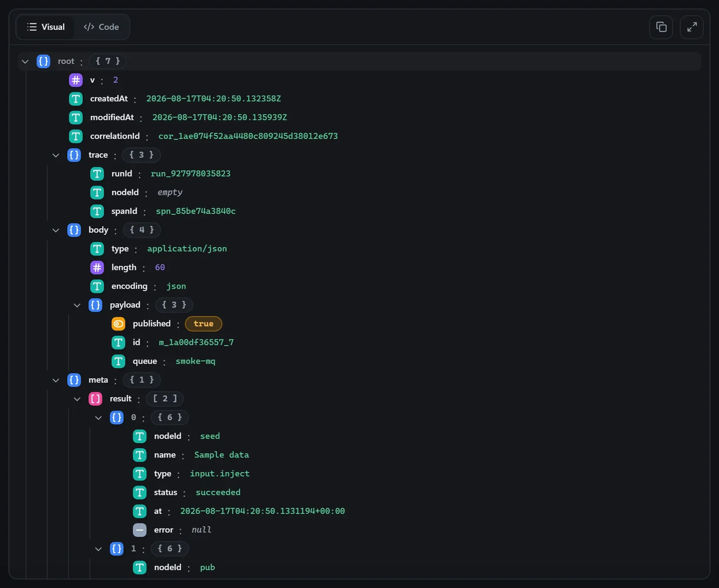This screenshot has height=588, width=719.
Task: Click the result count badge [ 2 ]
Action: point(165,399)
